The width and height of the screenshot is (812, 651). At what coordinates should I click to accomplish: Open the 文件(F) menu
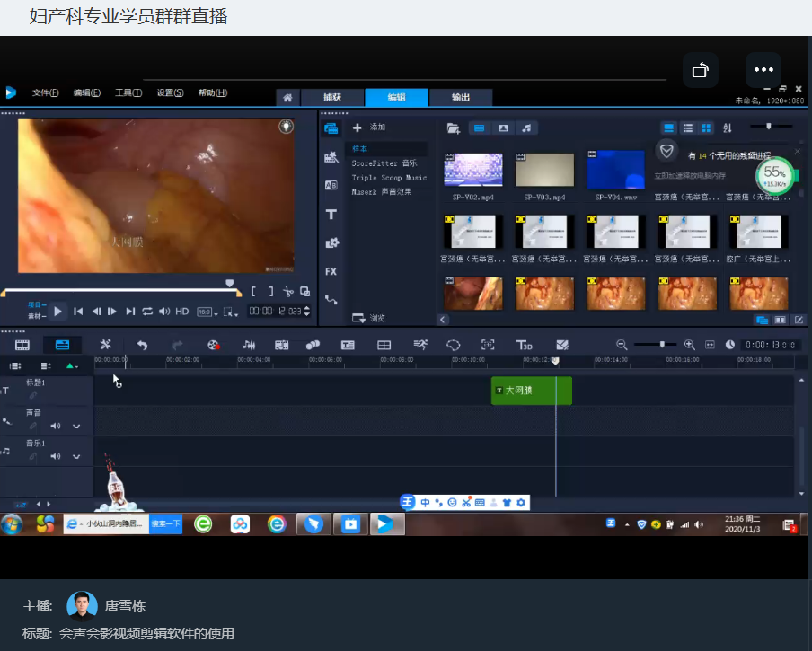coord(46,92)
